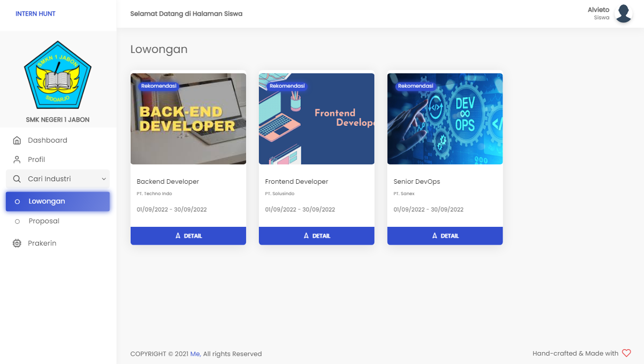Click the SMK Negeri 1 Jabon school logo
The image size is (644, 364).
click(x=58, y=75)
